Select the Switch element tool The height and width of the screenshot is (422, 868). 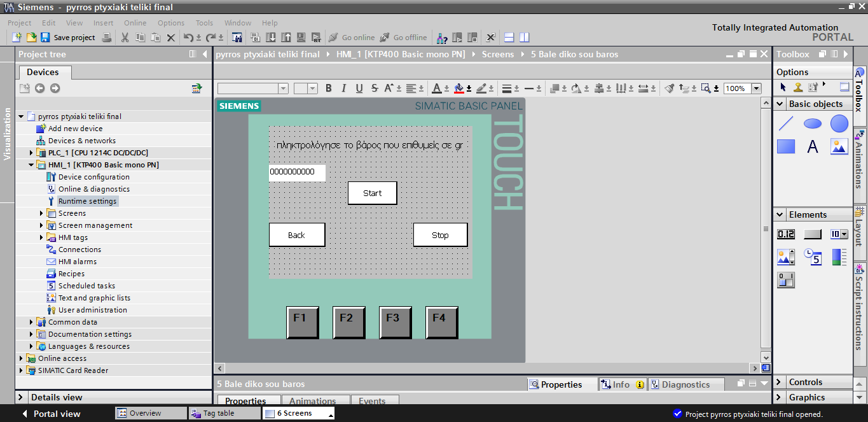click(786, 279)
